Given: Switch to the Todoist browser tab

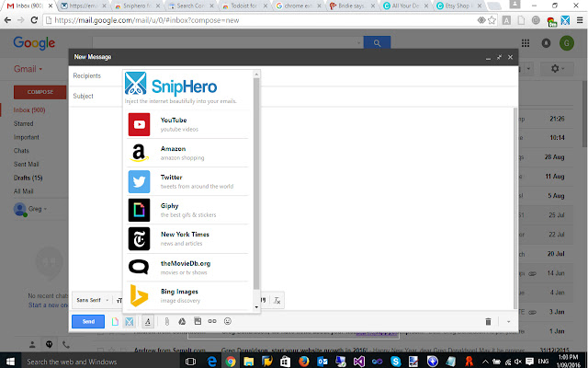Looking at the screenshot, I should coord(244,6).
